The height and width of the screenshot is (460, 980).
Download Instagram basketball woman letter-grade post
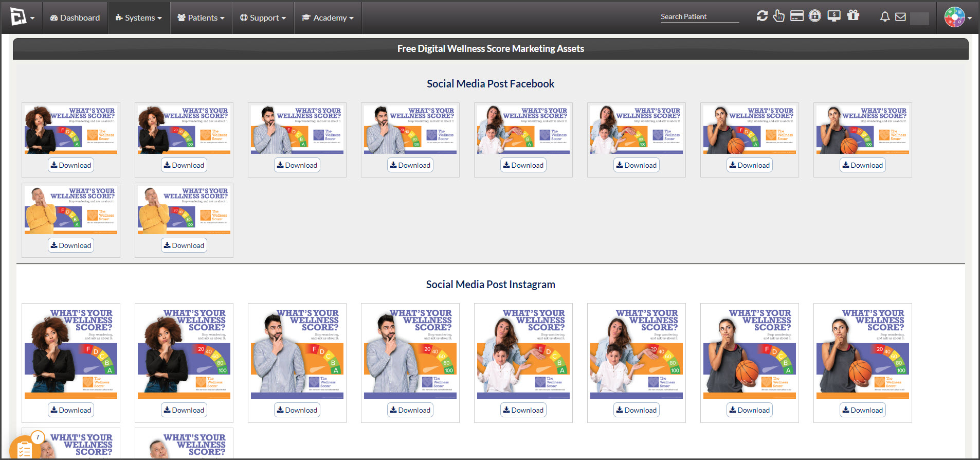(x=750, y=410)
